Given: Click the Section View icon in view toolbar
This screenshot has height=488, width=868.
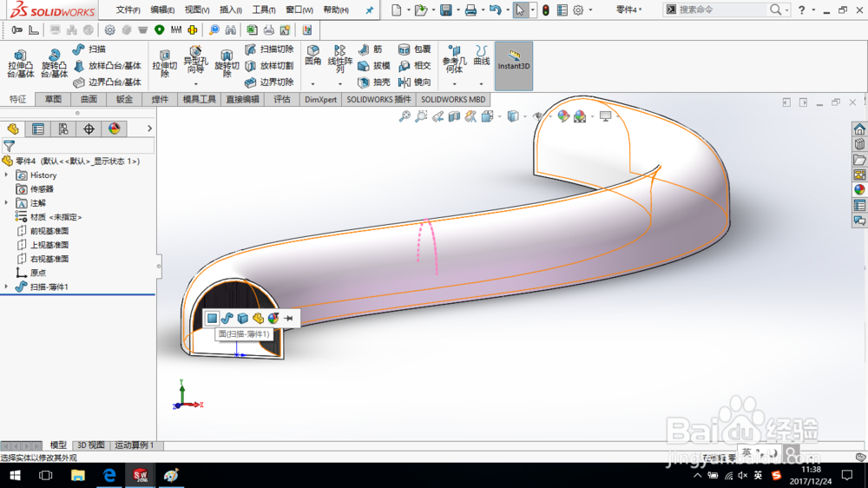Looking at the screenshot, I should pyautogui.click(x=455, y=116).
